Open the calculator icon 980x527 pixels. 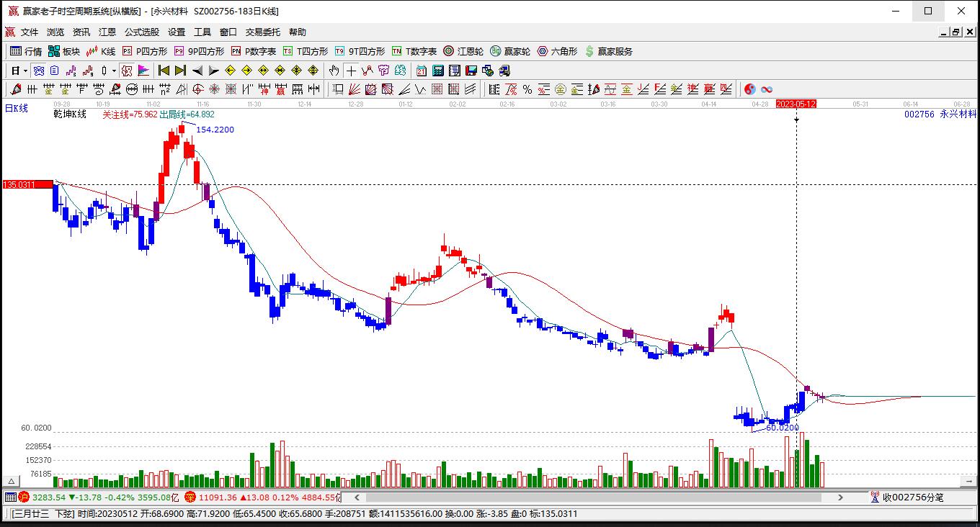pyautogui.click(x=438, y=71)
